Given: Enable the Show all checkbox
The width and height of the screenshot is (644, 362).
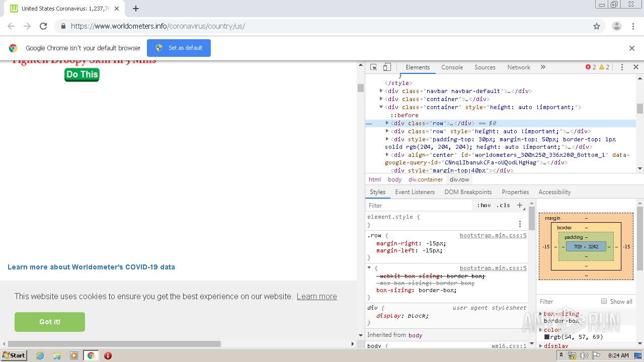Looking at the screenshot, I should tap(604, 301).
